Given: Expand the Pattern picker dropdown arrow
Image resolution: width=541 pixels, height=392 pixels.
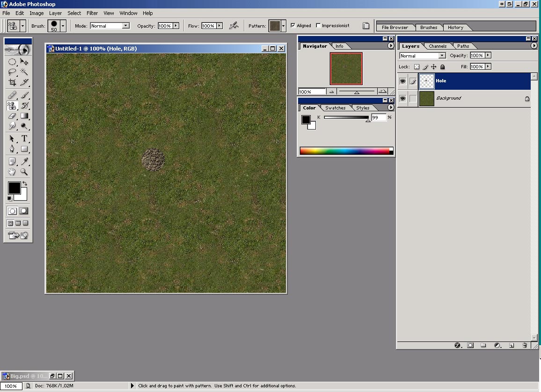Looking at the screenshot, I should 283,26.
